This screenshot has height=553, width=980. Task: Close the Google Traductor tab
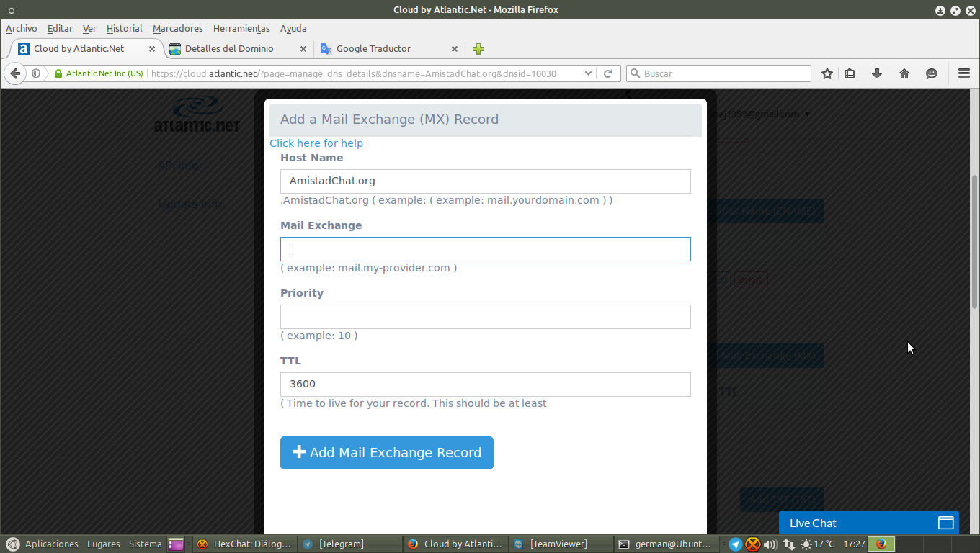(x=455, y=49)
